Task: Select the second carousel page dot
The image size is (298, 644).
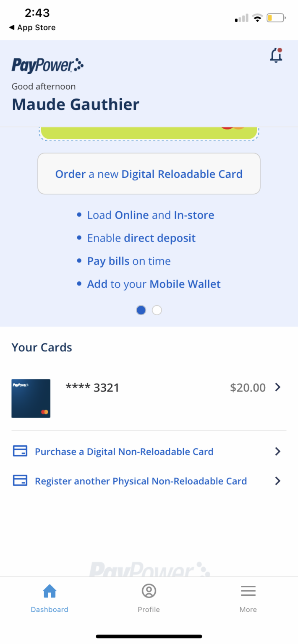Action: pos(157,310)
